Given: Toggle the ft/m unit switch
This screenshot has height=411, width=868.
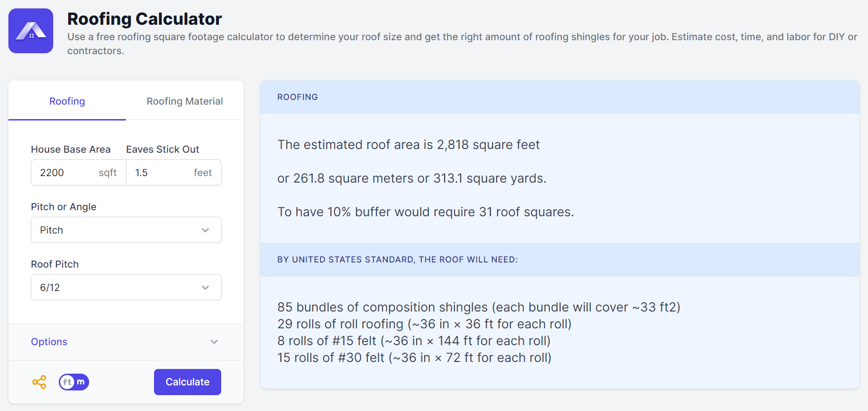Looking at the screenshot, I should click(x=74, y=382).
